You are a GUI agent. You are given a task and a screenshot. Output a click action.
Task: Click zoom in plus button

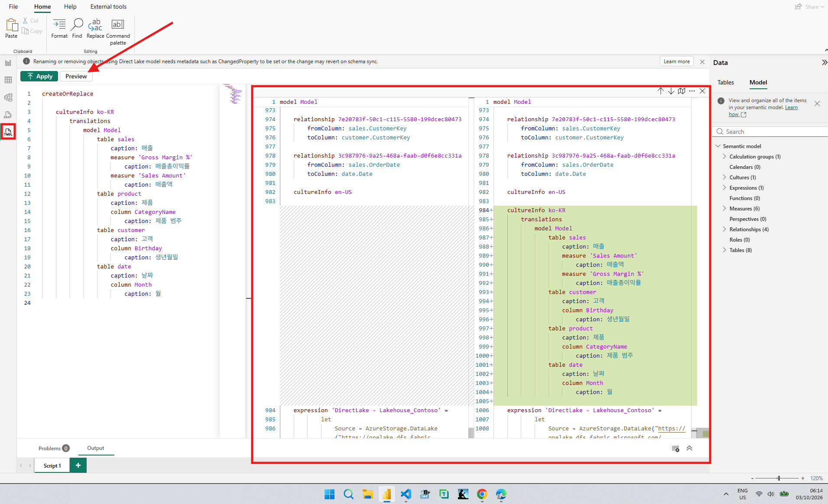click(803, 478)
